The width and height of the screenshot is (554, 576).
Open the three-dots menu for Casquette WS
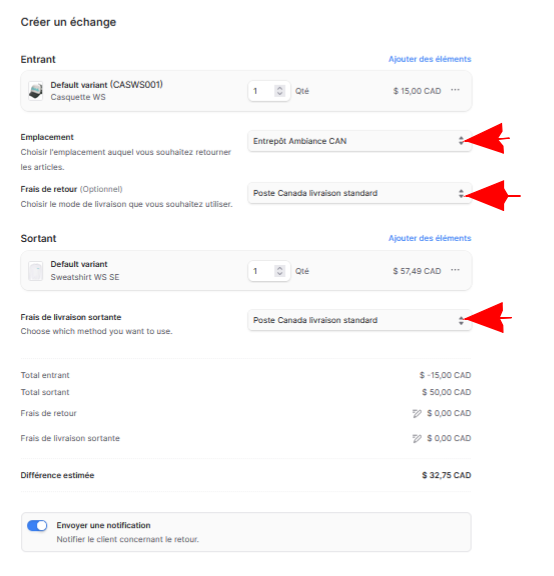tap(455, 90)
